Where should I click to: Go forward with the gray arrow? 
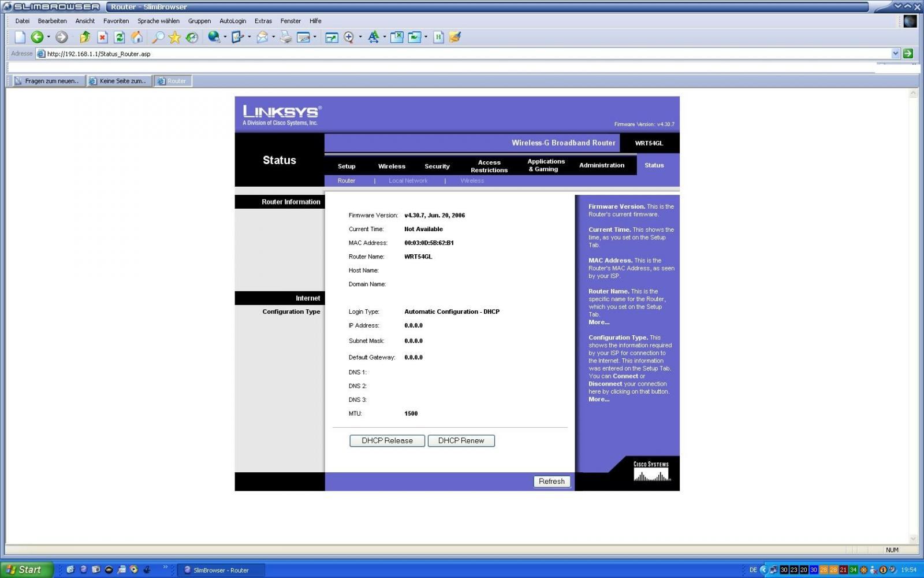pos(62,37)
